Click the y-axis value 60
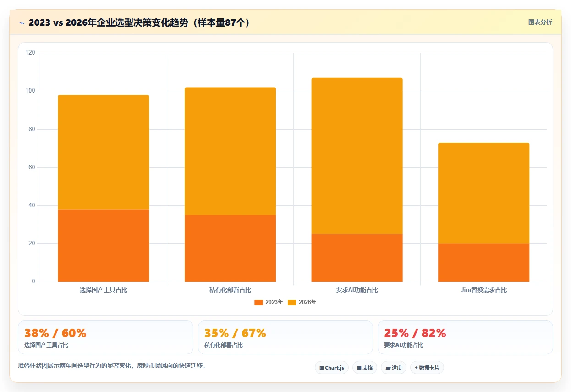This screenshot has width=571, height=392. pos(32,167)
